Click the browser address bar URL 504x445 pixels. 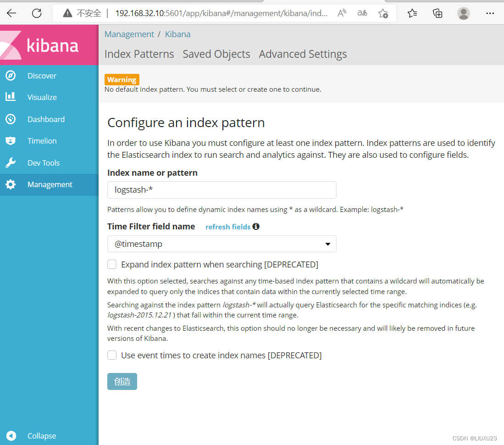point(222,13)
